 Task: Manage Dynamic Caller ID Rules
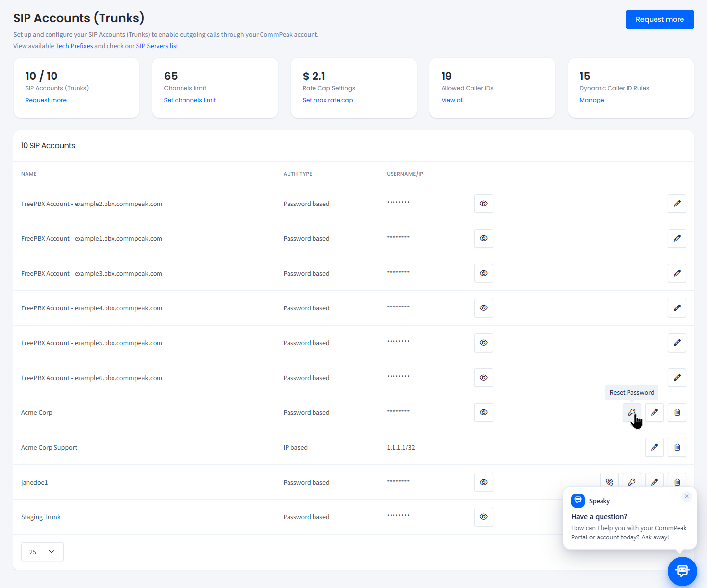coord(592,100)
